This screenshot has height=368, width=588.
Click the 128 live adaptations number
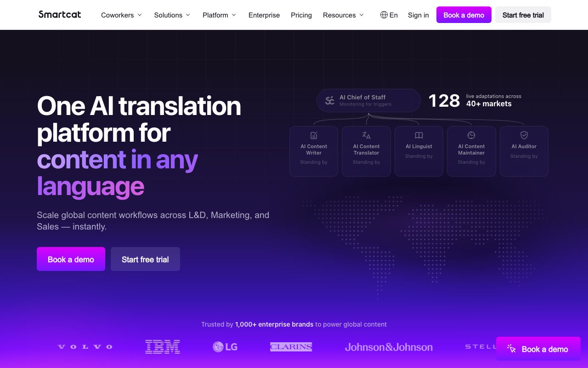(444, 100)
